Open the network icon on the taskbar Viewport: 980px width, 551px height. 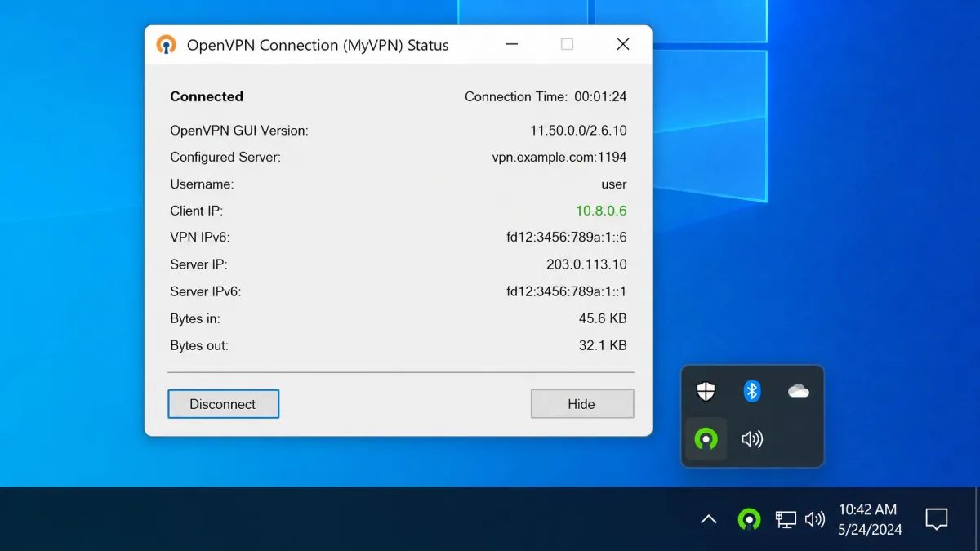click(786, 518)
